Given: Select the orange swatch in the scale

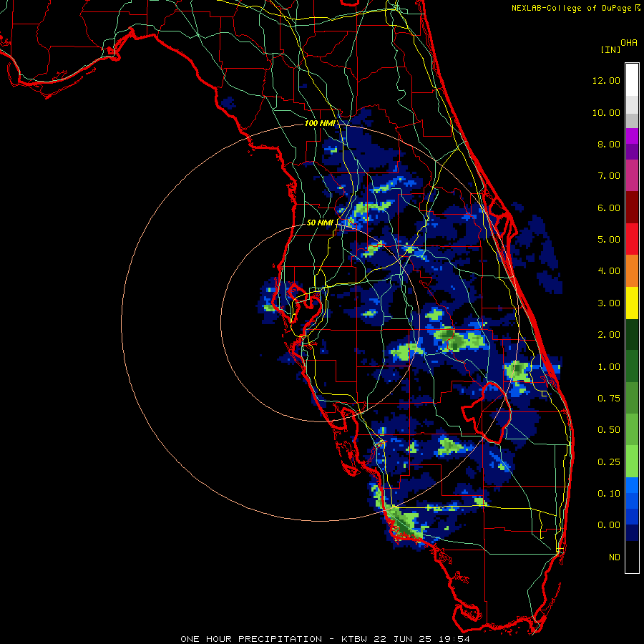Looking at the screenshot, I should (x=632, y=271).
